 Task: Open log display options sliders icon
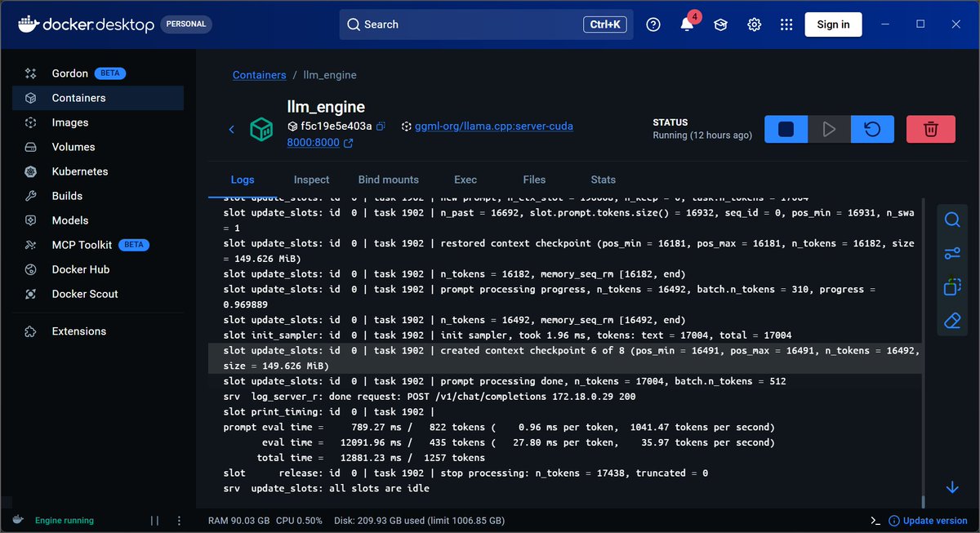[x=952, y=254]
